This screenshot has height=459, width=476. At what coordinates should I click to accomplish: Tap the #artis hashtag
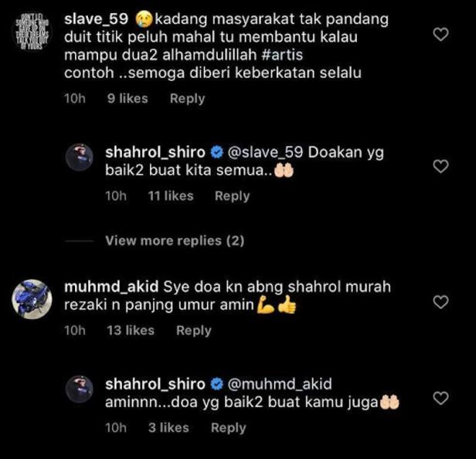[x=282, y=56]
